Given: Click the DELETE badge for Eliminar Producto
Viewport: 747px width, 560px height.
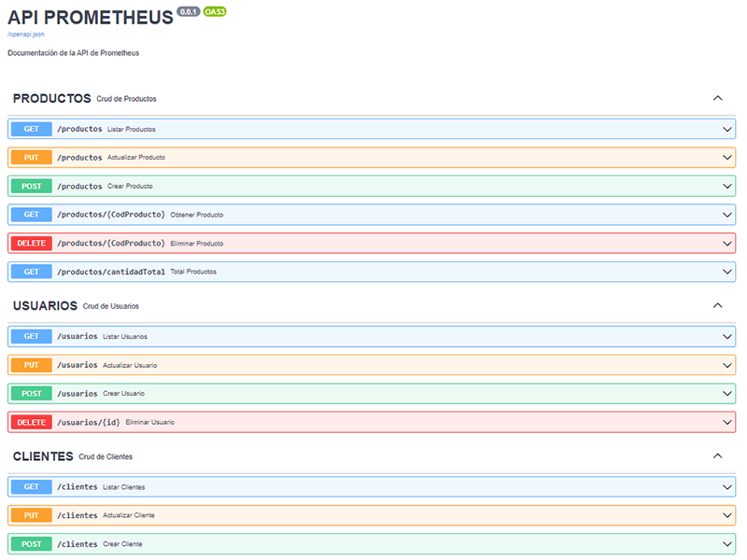Looking at the screenshot, I should click(x=31, y=244).
